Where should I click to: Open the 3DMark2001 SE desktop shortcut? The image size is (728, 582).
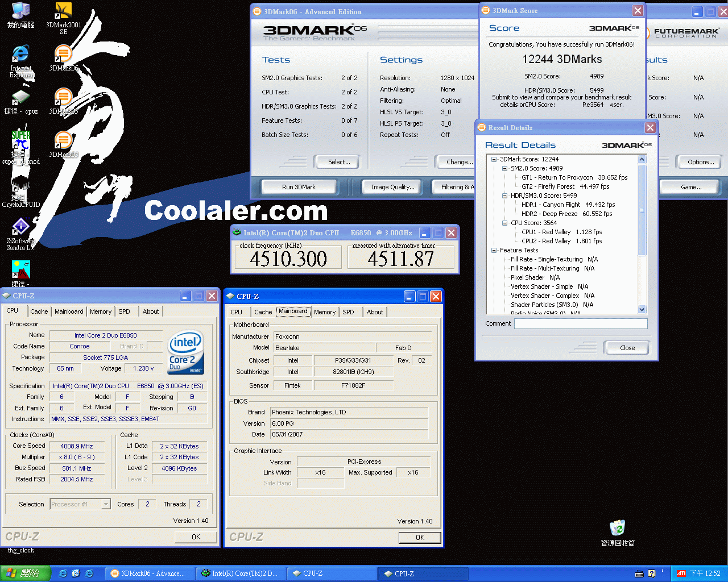(63, 17)
